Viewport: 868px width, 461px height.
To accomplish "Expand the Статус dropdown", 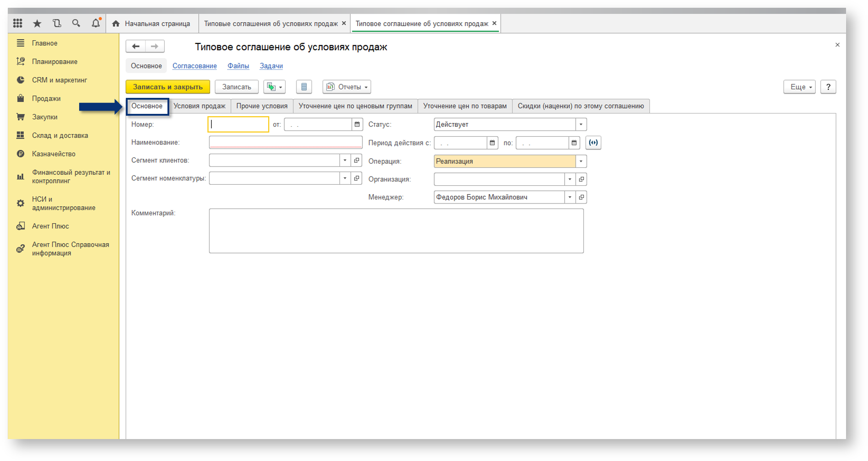I will (581, 124).
